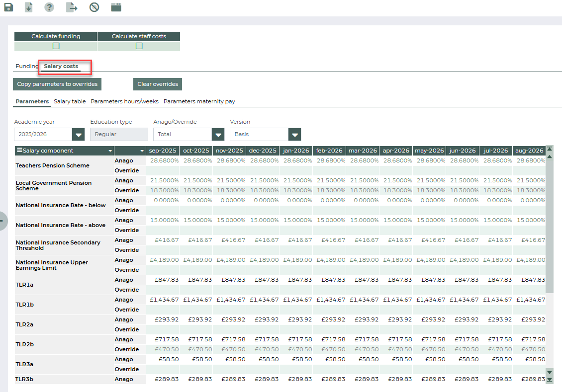Open the Salary table sub-tab

tap(70, 101)
